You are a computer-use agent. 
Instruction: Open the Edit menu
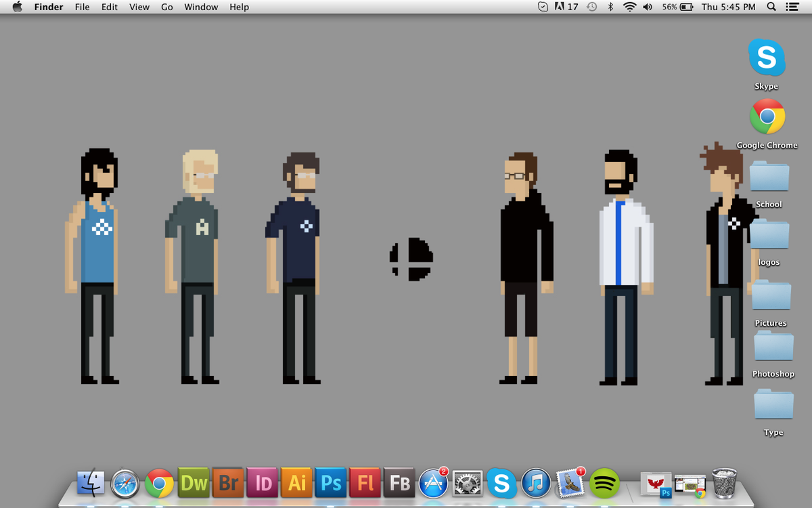110,7
